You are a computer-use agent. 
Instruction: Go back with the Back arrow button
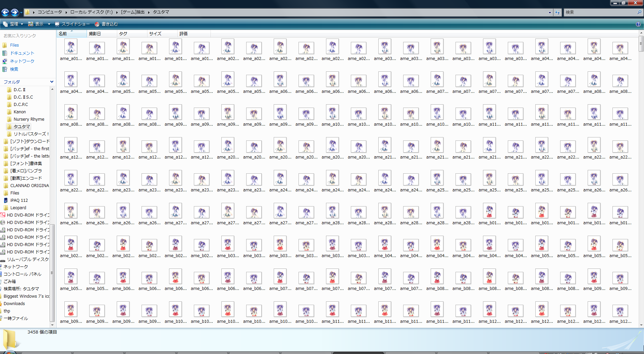(5, 12)
